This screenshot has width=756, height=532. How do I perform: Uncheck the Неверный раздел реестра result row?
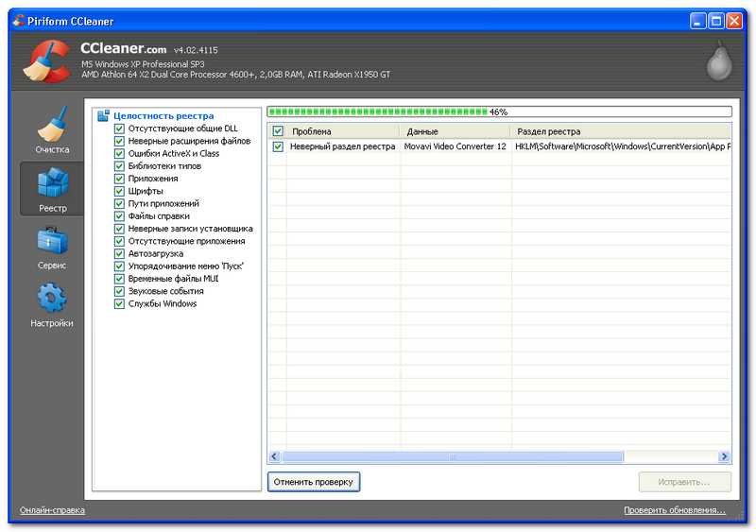point(278,146)
